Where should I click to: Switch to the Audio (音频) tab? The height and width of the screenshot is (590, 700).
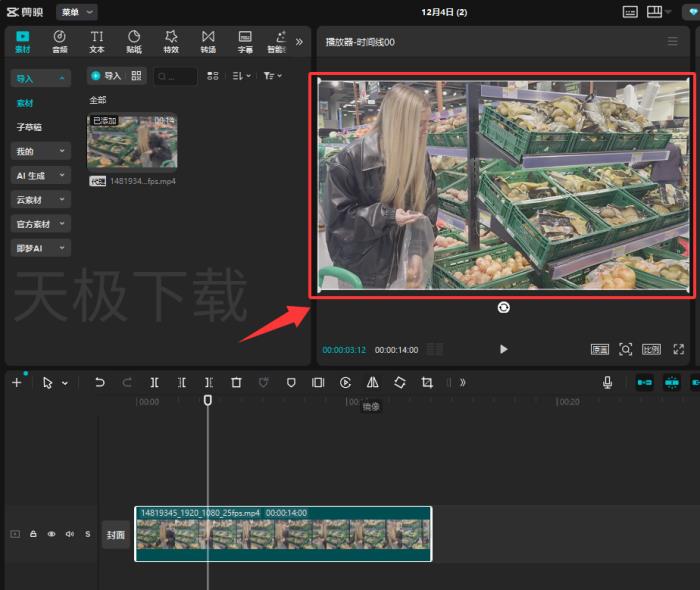coord(60,41)
